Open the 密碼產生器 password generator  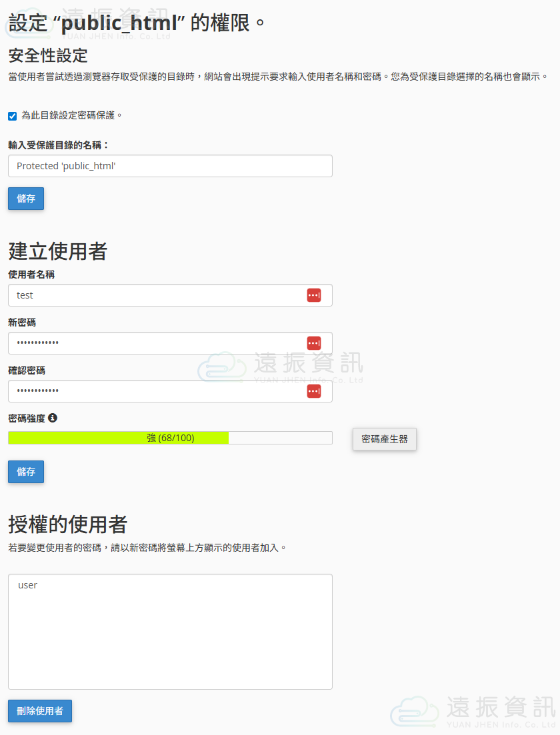coord(384,439)
